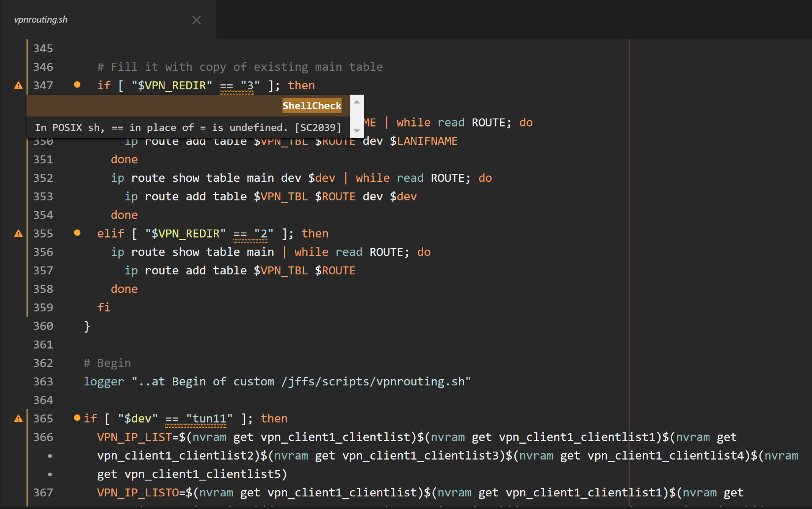812x509 pixels.
Task: Click the orange lint dot on line 347
Action: point(77,85)
